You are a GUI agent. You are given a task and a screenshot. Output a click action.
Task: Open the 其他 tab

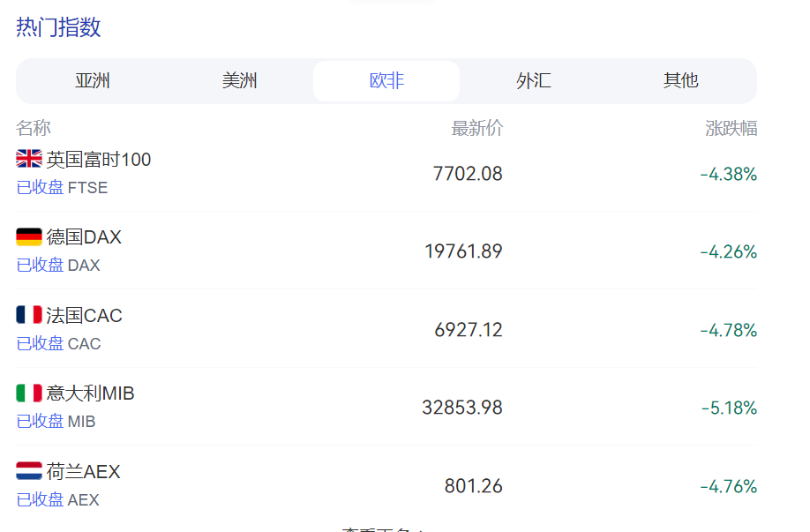[x=680, y=80]
